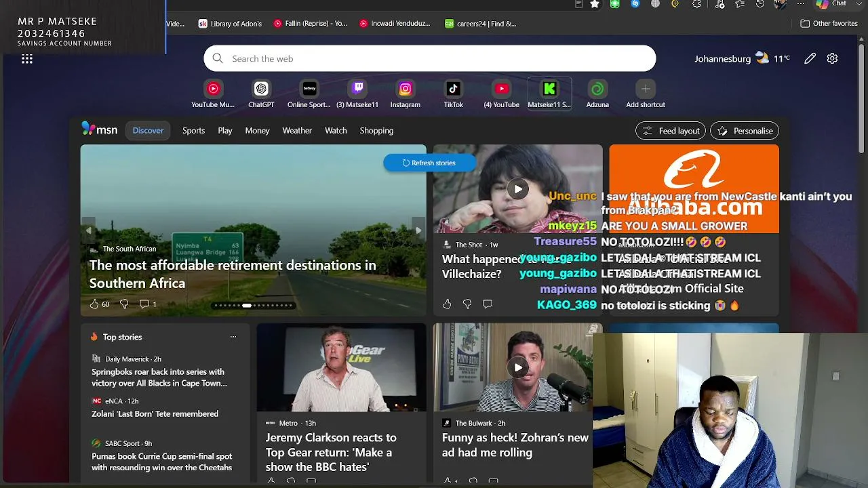Screen dimensions: 868x488
Task: Open the Kick Matseke11 S... shortcut
Action: click(549, 94)
